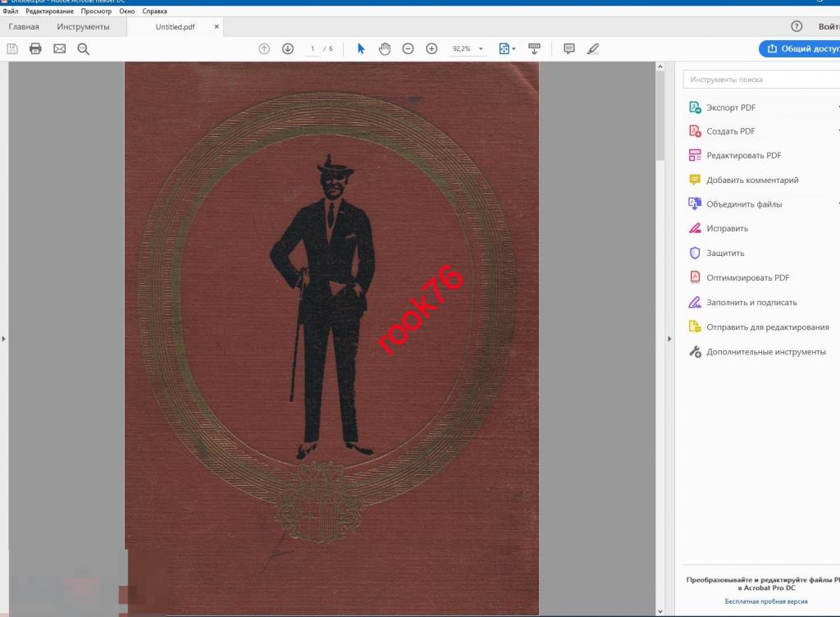Open Дополнительные инструменты
Screen dimensions: 840x617
coord(756,352)
